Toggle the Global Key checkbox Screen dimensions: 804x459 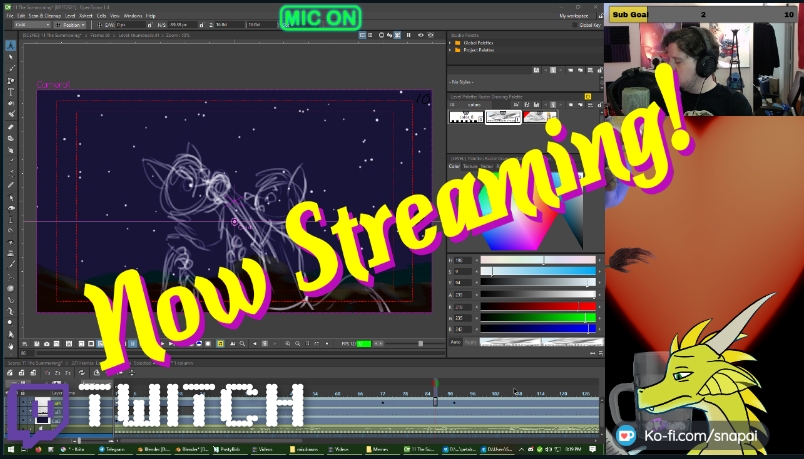[x=575, y=25]
